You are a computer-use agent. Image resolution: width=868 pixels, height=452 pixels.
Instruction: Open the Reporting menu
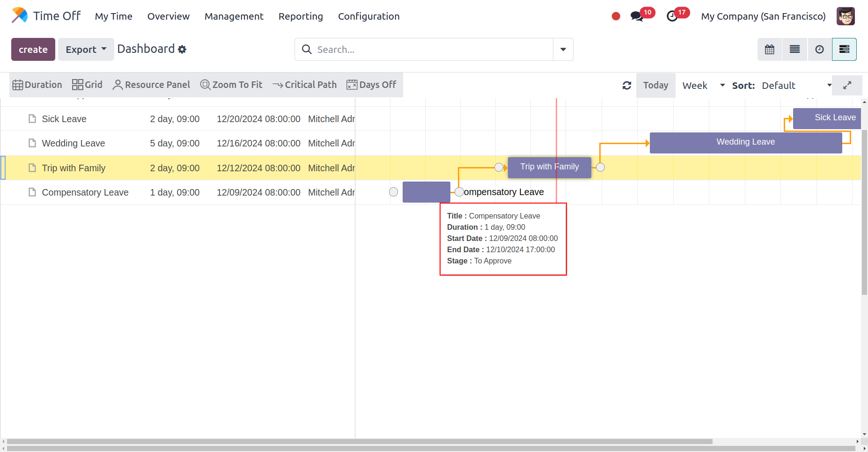coord(301,16)
